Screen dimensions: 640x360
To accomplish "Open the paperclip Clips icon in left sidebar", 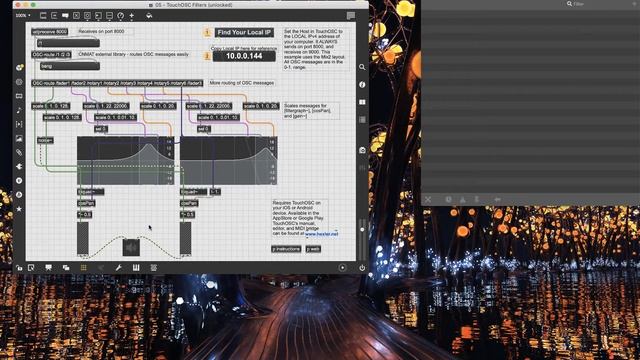I will point(19,152).
